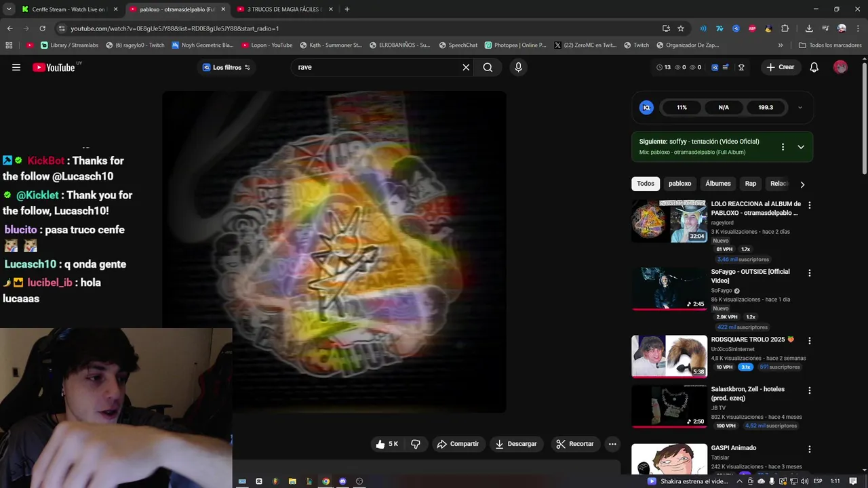Viewport: 868px width, 488px height.
Task: Click the vidIQ trophy icon in header
Action: coord(741,67)
